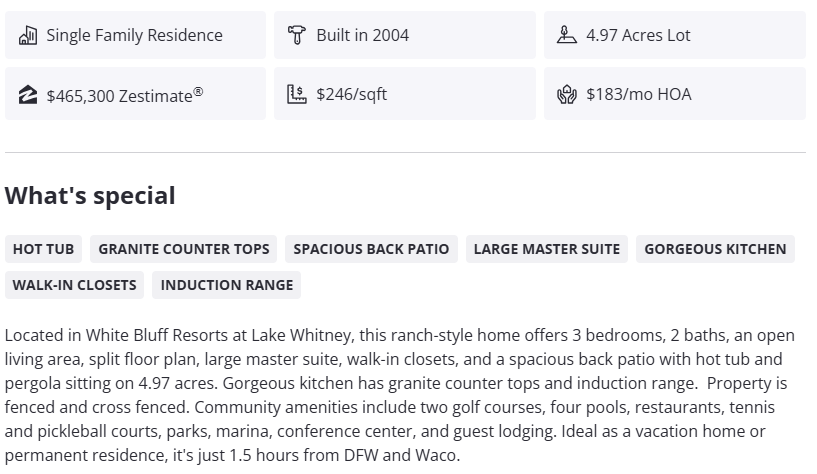Pick the GORGEOUS KITCHEN tag

tap(715, 249)
